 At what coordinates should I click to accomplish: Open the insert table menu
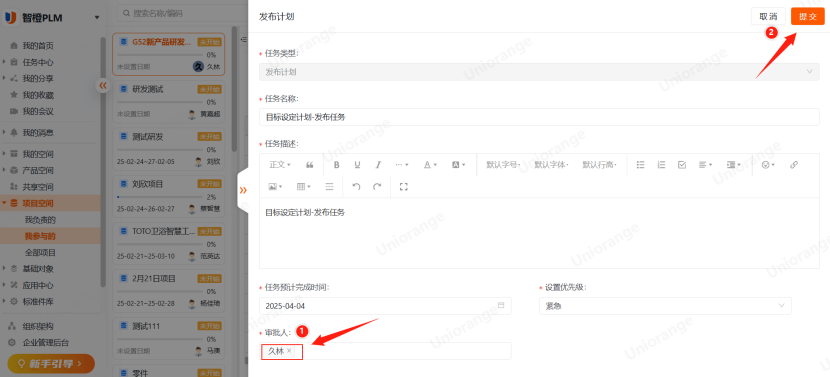[303, 186]
